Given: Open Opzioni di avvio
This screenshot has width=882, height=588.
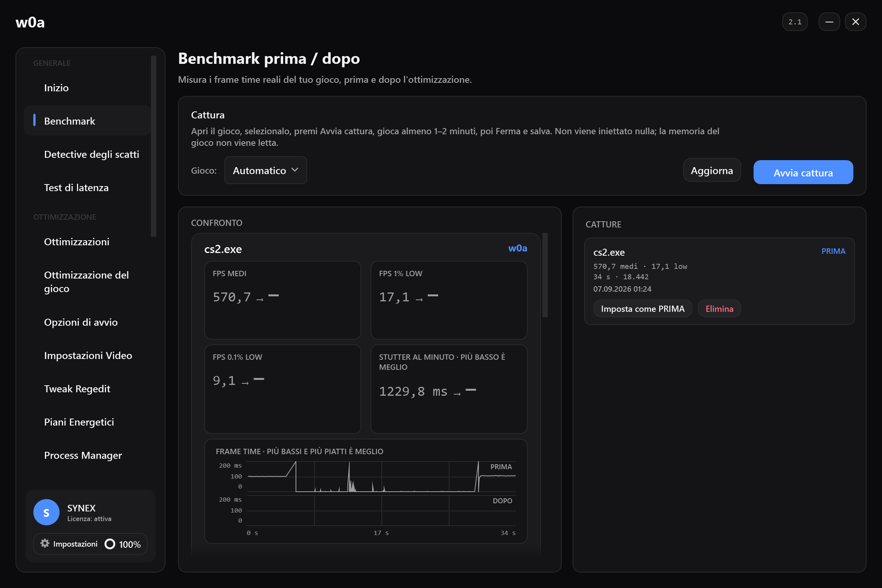Looking at the screenshot, I should point(87,322).
